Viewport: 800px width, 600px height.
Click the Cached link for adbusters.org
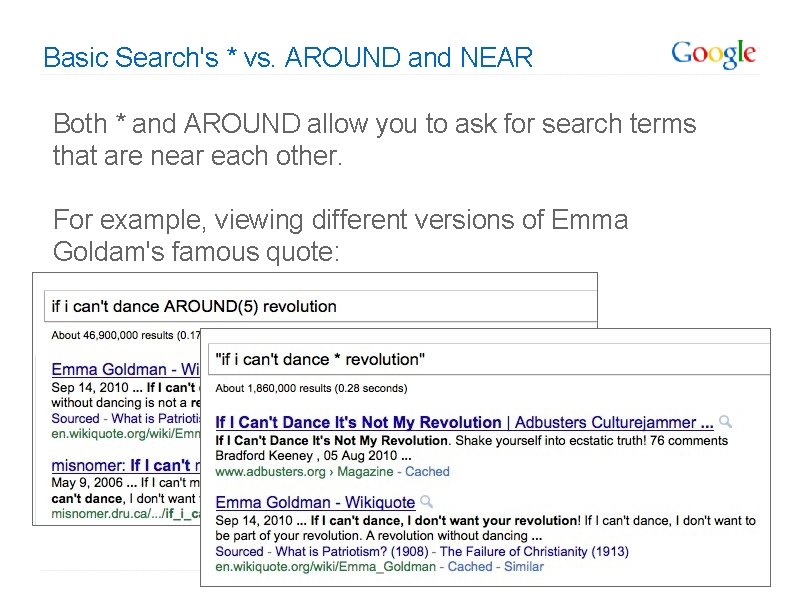pyautogui.click(x=428, y=471)
